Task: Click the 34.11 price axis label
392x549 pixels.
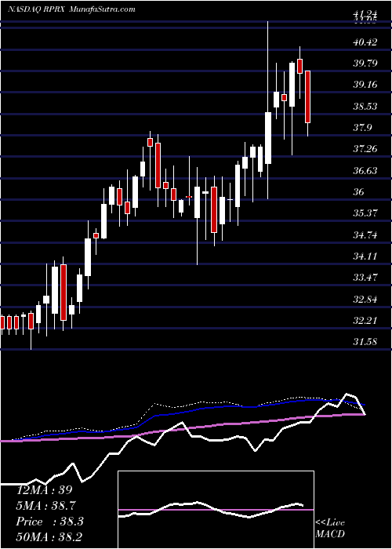Action: coord(365,256)
